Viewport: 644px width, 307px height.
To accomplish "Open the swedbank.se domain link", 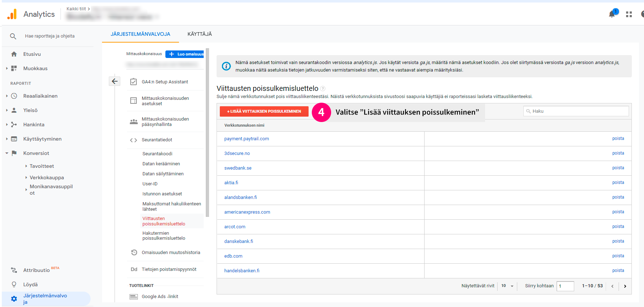I will coord(238,168).
